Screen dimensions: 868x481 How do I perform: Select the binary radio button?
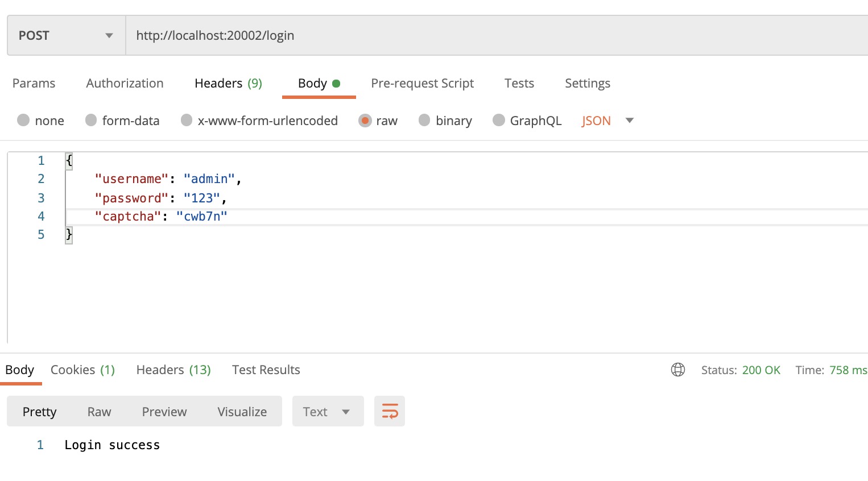tap(424, 120)
